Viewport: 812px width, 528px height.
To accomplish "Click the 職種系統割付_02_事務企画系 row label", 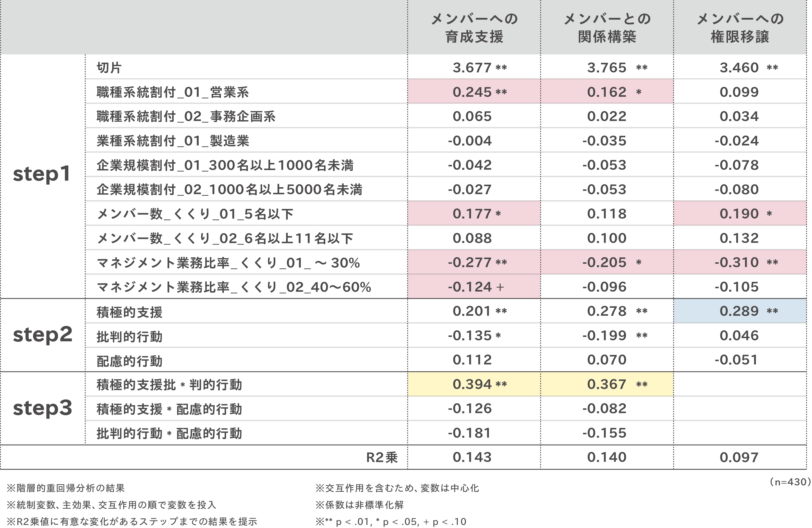I will pos(186,116).
